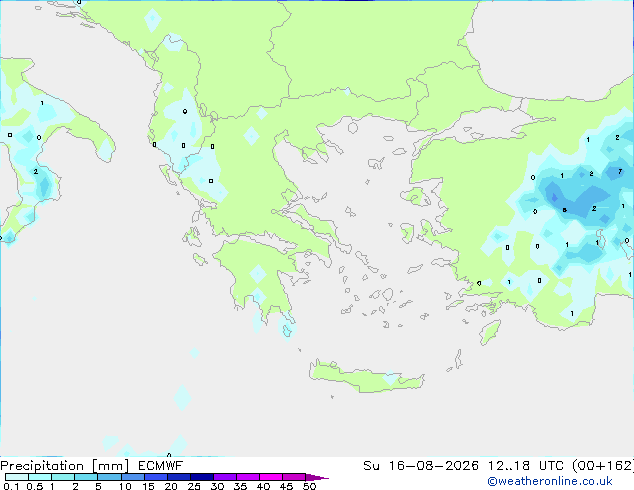Viewport: 634px width, 490px height.
Task: Click the '10' legend value
Action: tap(125, 486)
